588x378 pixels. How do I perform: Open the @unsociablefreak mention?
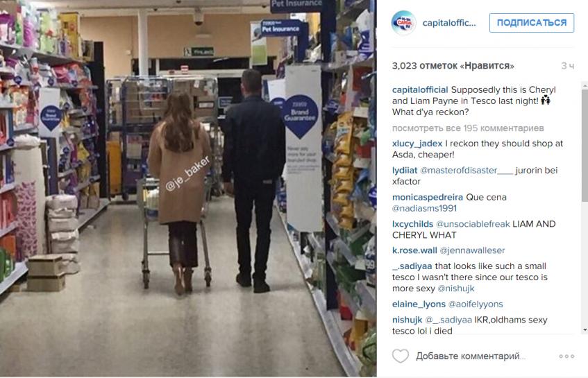click(473, 224)
